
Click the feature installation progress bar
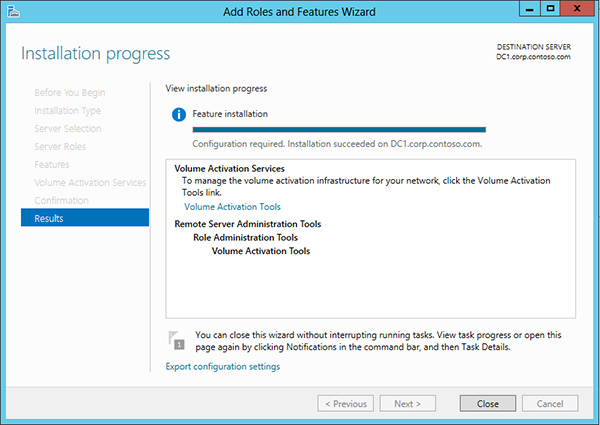click(338, 129)
